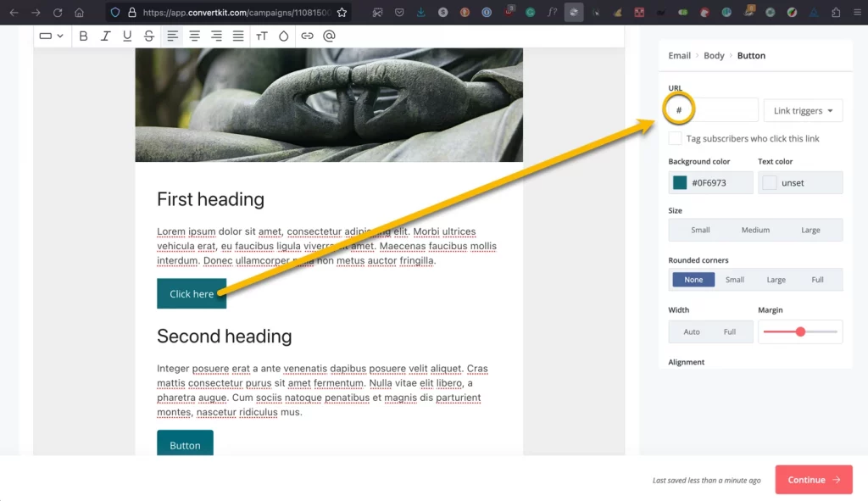The width and height of the screenshot is (868, 501).
Task: Center align the text
Action: point(195,36)
